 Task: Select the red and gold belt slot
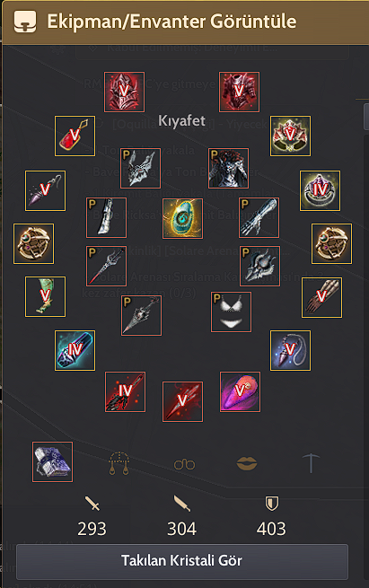[x=290, y=136]
